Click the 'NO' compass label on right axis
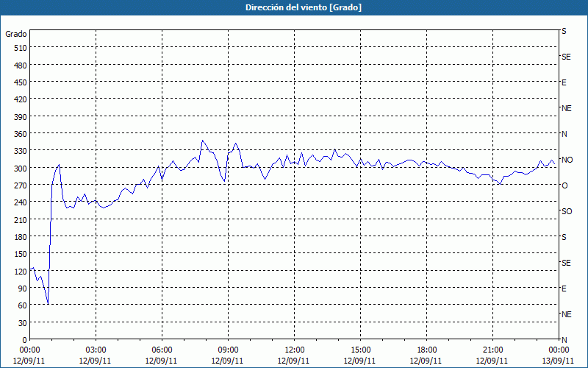Image resolution: width=588 pixels, height=368 pixels. [x=567, y=160]
